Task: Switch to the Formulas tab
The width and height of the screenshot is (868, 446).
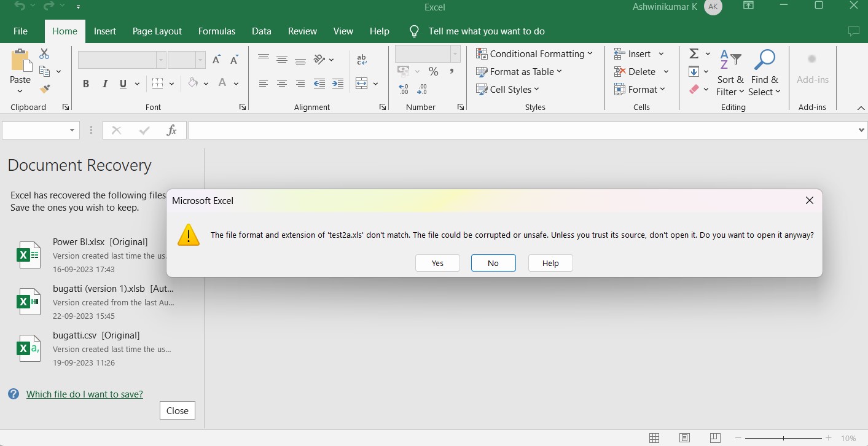Action: coord(217,31)
